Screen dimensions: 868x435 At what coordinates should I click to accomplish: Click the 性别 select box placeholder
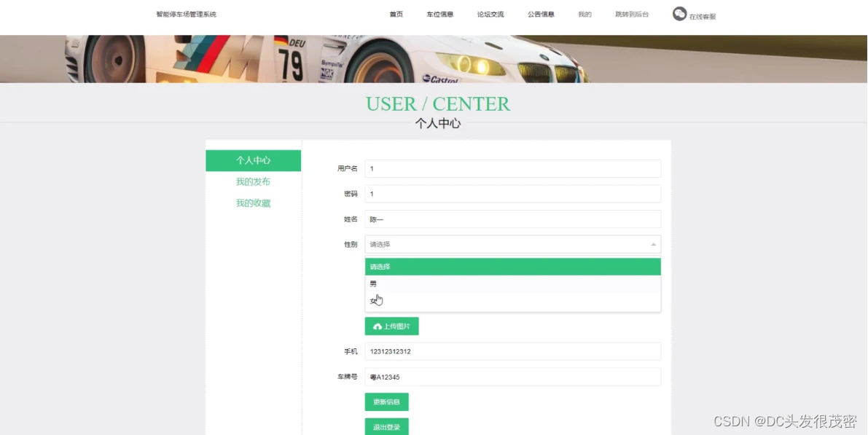[x=512, y=244]
